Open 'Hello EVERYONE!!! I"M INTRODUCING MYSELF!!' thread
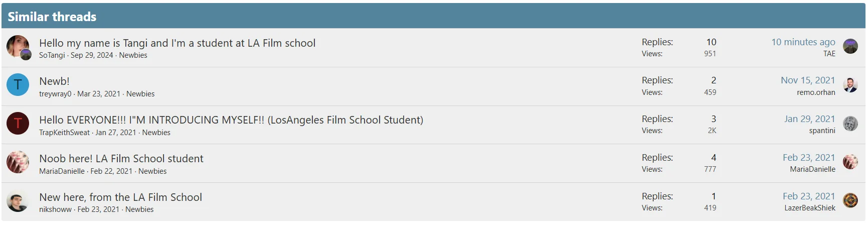Image resolution: width=868 pixels, height=227 pixels. [x=231, y=120]
